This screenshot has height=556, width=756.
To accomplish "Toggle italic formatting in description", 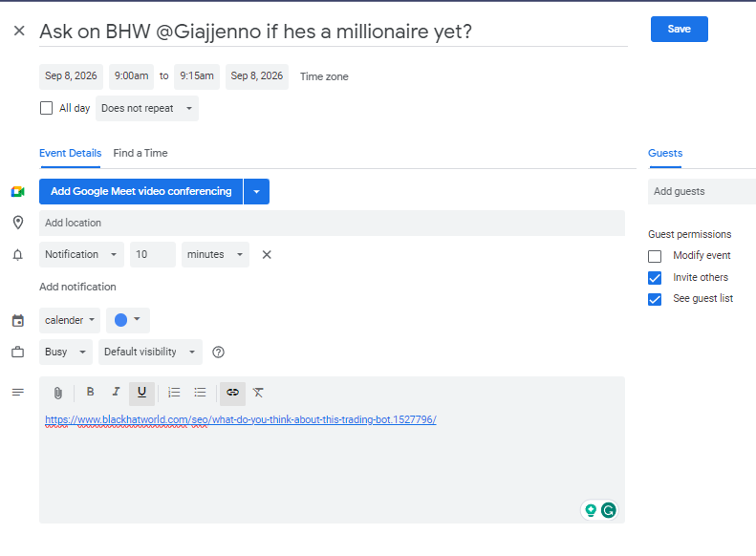I will [x=116, y=393].
